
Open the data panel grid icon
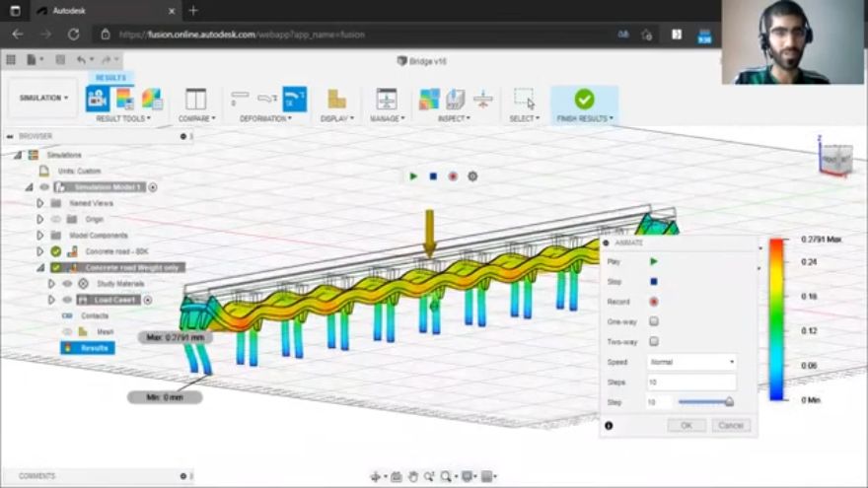pyautogui.click(x=11, y=59)
